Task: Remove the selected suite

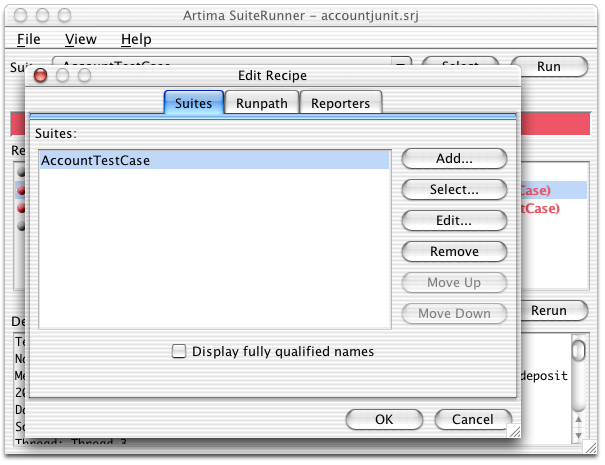Action: coord(454,252)
